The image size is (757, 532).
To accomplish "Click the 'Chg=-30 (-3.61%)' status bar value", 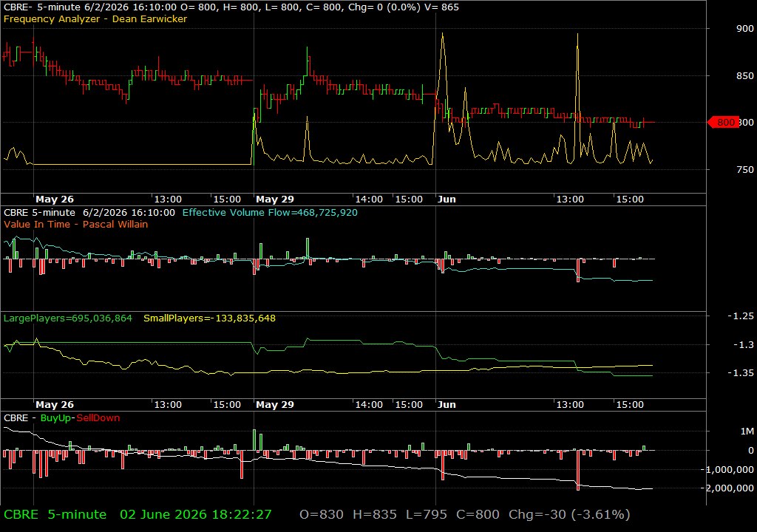I will click(x=569, y=514).
